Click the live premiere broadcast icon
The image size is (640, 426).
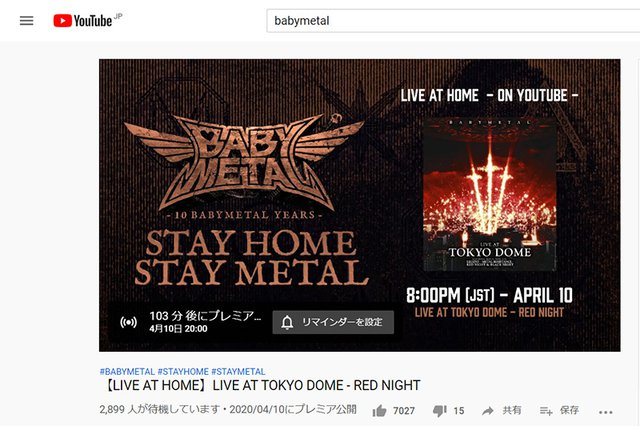click(x=128, y=322)
